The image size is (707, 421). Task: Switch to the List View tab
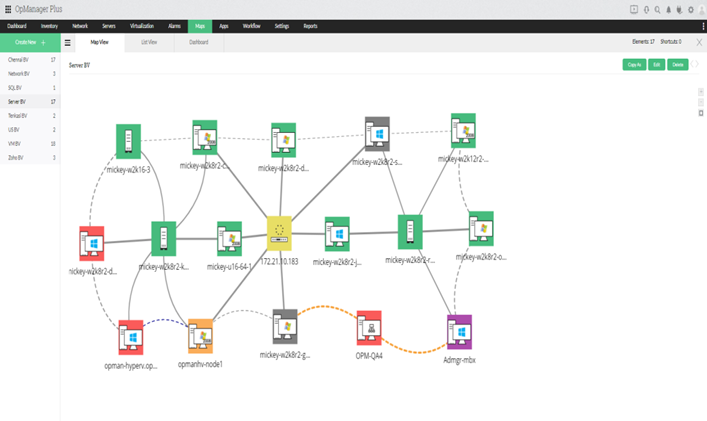[149, 42]
